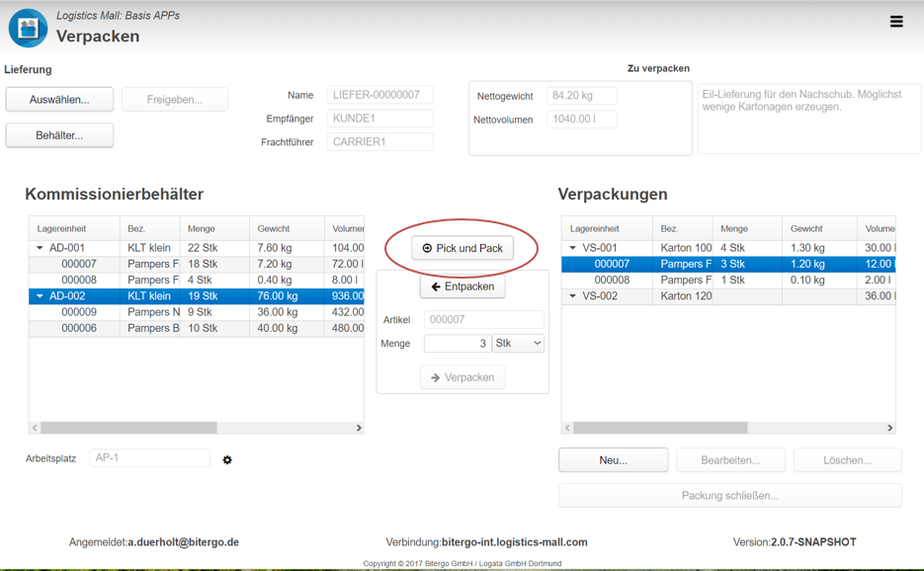The width and height of the screenshot is (924, 571).
Task: Open workplace settings gear icon
Action: point(227,459)
